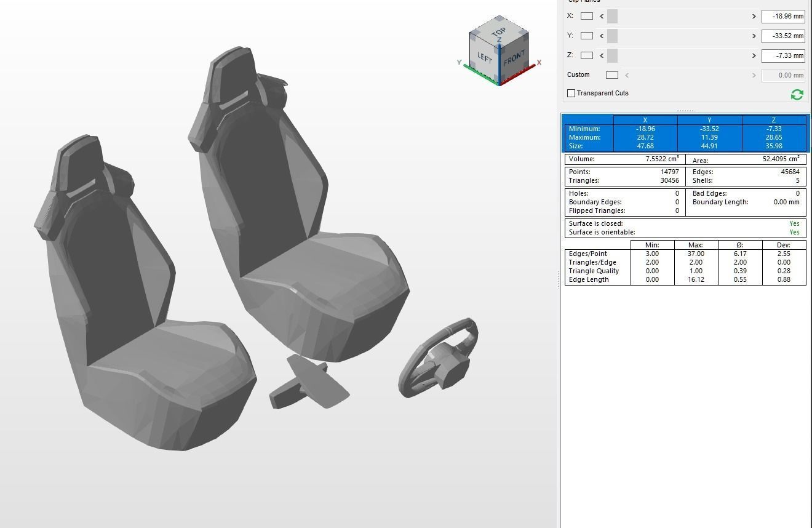The height and width of the screenshot is (528, 812).
Task: Select the LEFT face of the view cube
Action: 484,58
